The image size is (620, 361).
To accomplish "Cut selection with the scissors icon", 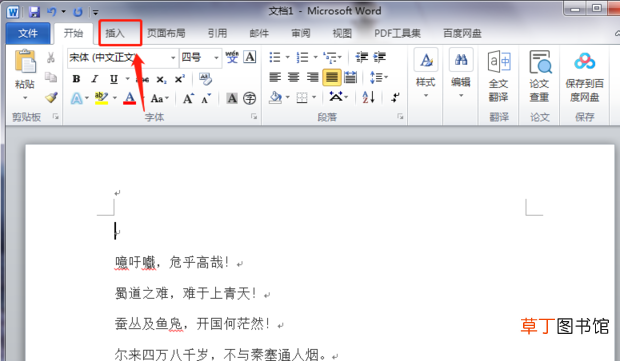I will click(x=51, y=58).
